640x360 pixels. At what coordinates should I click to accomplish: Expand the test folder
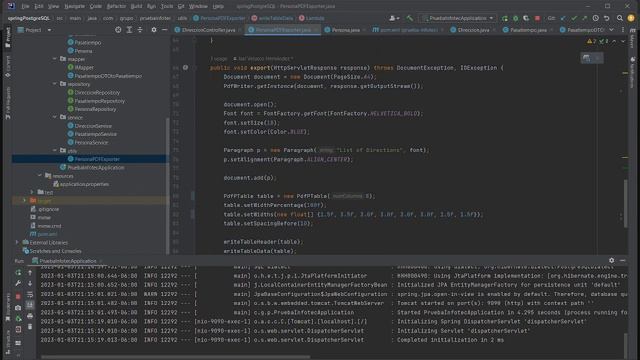click(x=32, y=192)
